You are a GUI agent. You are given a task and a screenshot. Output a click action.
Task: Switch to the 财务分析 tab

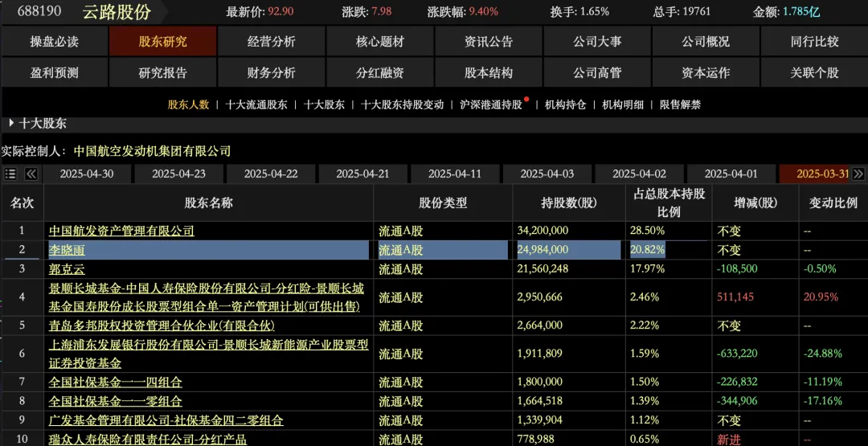[x=271, y=72]
